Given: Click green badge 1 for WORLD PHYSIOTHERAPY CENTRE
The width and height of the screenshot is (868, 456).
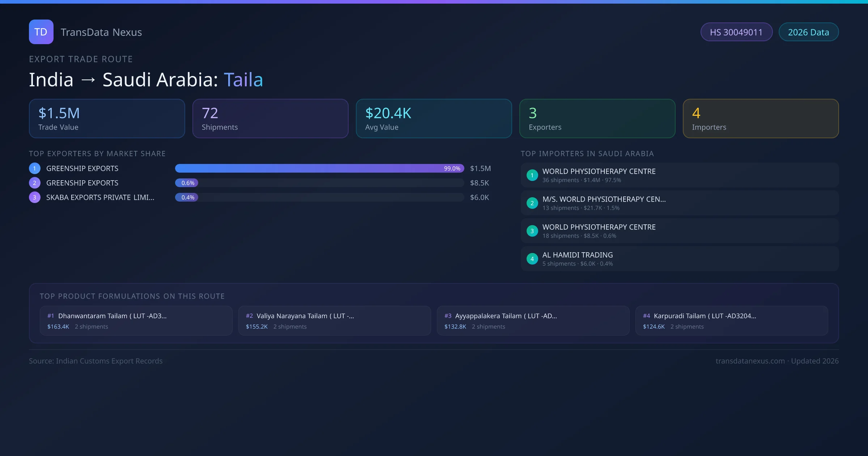Looking at the screenshot, I should point(532,175).
